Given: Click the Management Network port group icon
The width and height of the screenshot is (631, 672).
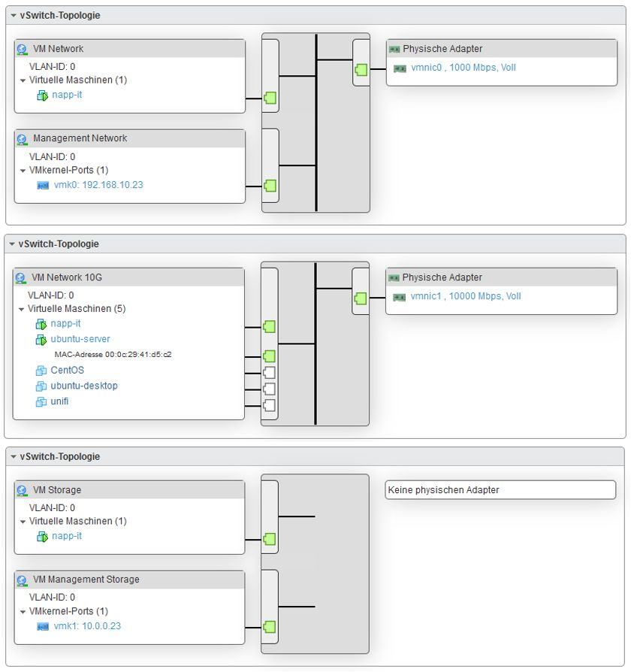Looking at the screenshot, I should pos(22,139).
